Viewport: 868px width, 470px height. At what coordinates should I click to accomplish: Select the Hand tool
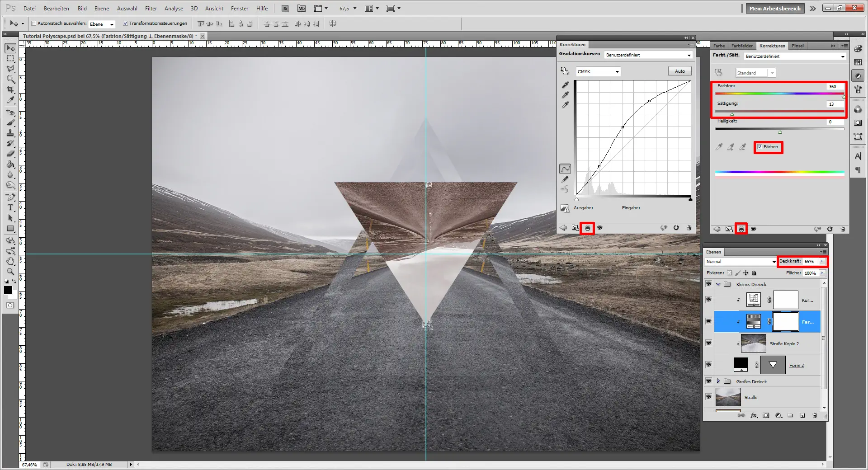(11, 261)
